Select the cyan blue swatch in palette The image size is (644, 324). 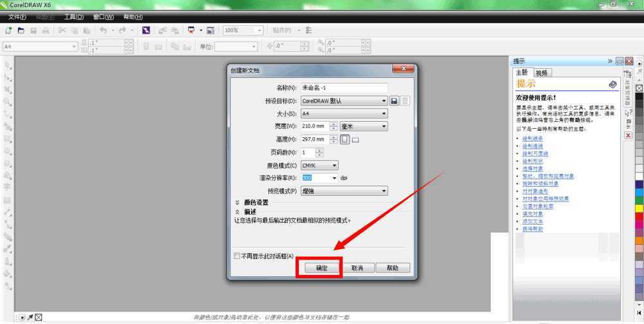click(639, 193)
